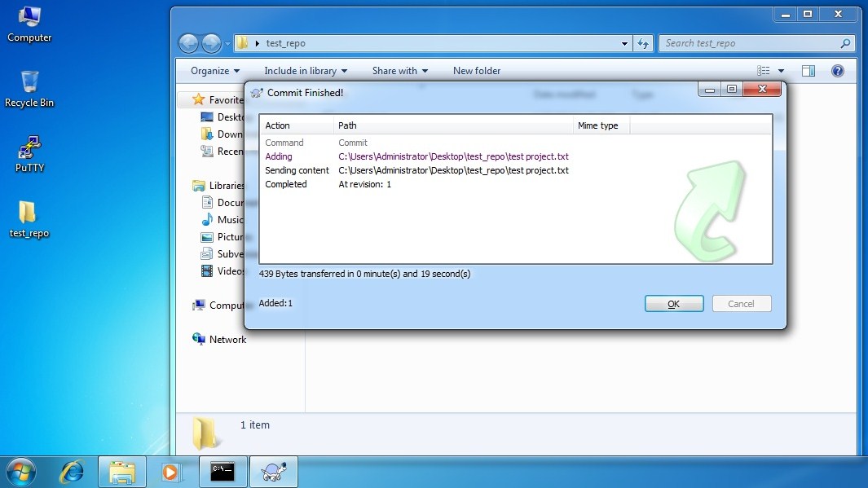Open the Organize dropdown
The image size is (868, 488).
pyautogui.click(x=213, y=71)
